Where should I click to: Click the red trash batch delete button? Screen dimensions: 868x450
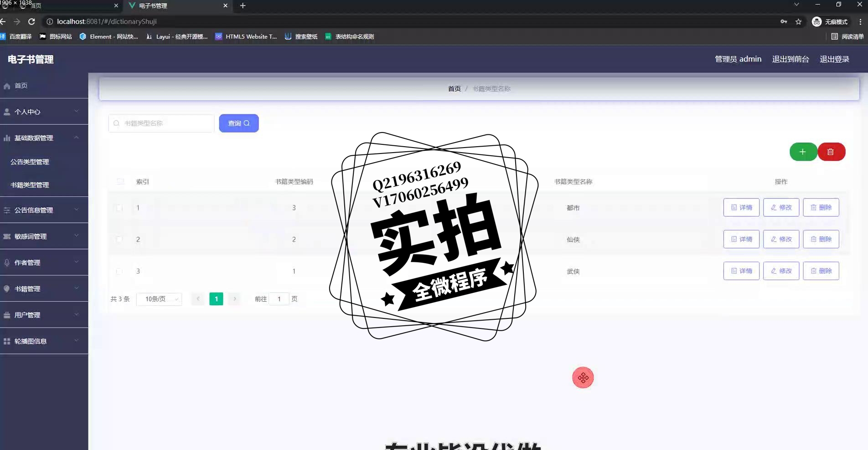832,152
